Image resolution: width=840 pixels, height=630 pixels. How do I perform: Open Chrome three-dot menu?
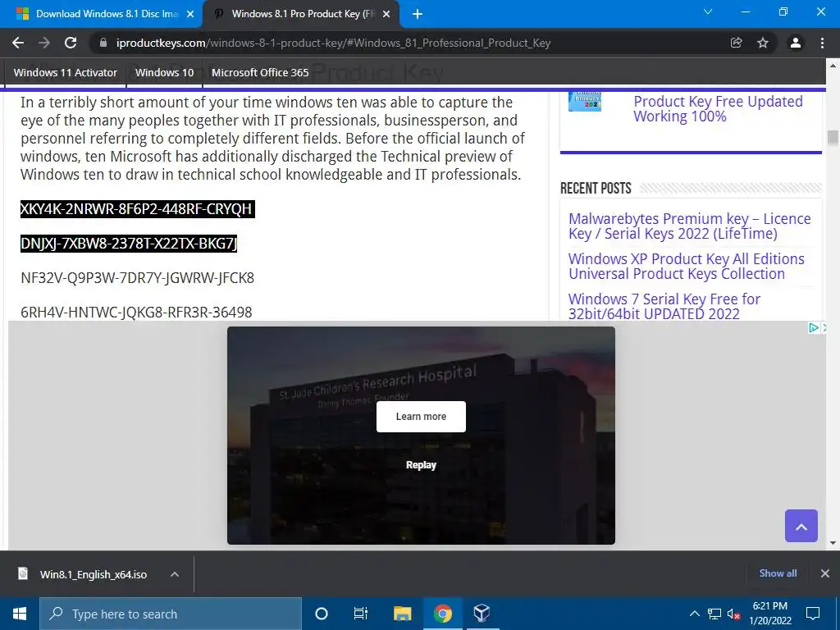(822, 43)
